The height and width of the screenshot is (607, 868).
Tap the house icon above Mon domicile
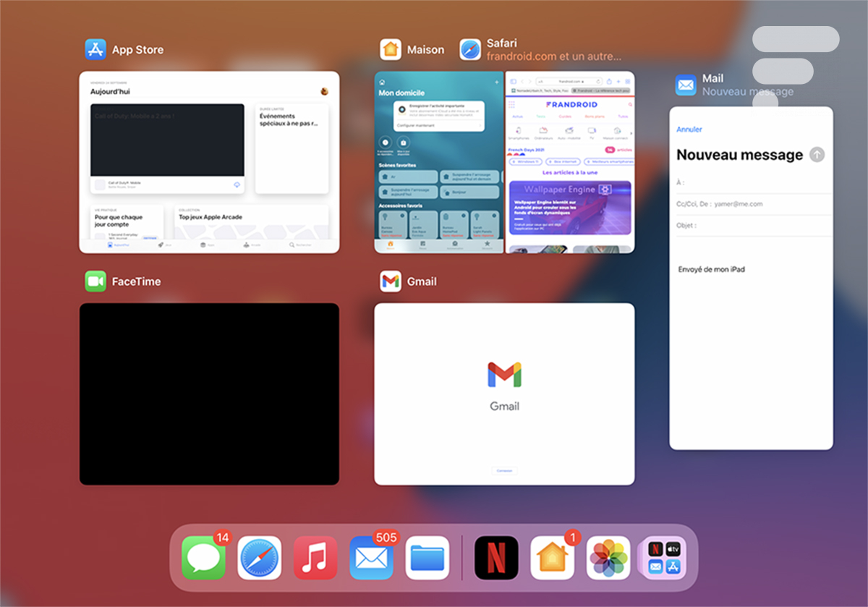(382, 82)
